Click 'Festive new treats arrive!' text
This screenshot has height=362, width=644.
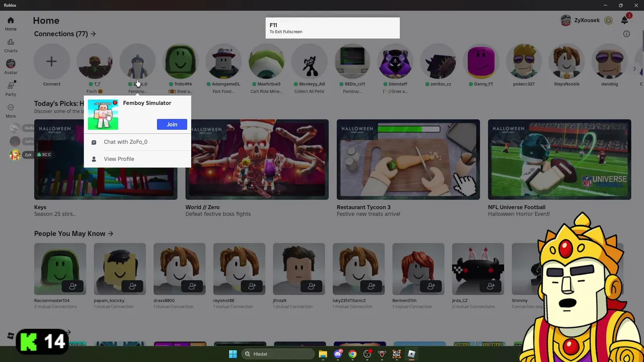pyautogui.click(x=368, y=214)
